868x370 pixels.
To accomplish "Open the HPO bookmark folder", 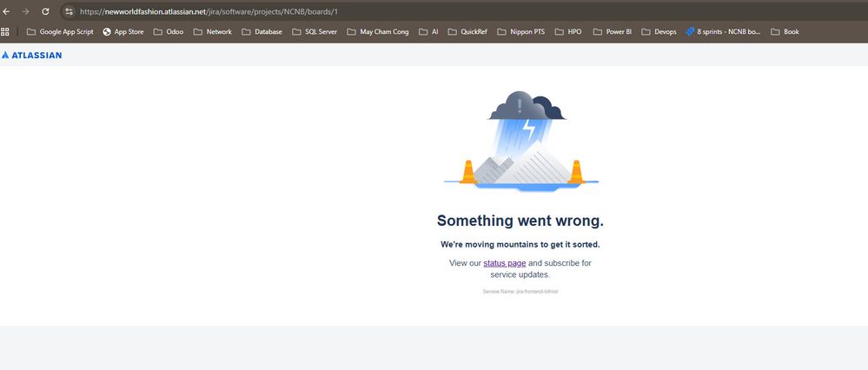I will pyautogui.click(x=568, y=31).
